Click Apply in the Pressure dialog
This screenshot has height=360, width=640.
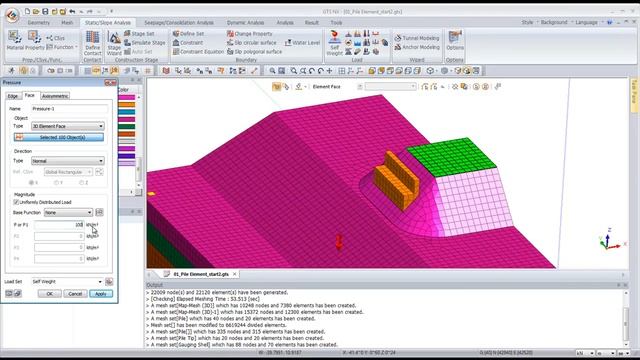[101, 293]
